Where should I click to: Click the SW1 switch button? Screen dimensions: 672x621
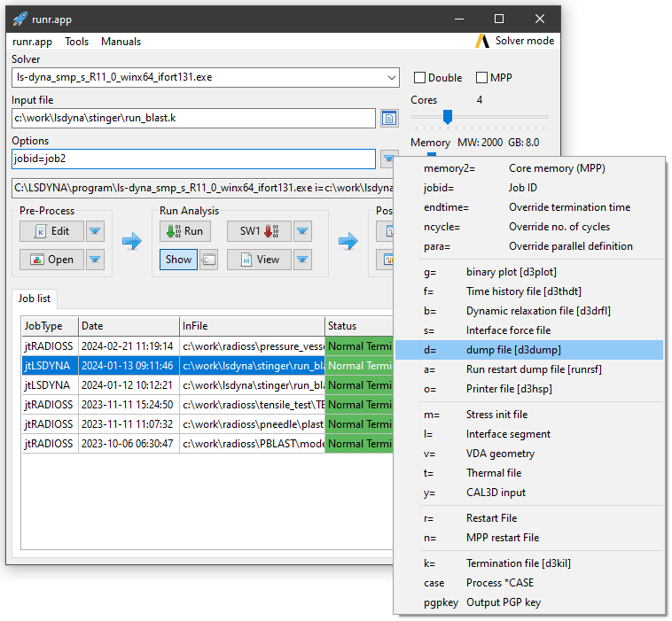[259, 231]
